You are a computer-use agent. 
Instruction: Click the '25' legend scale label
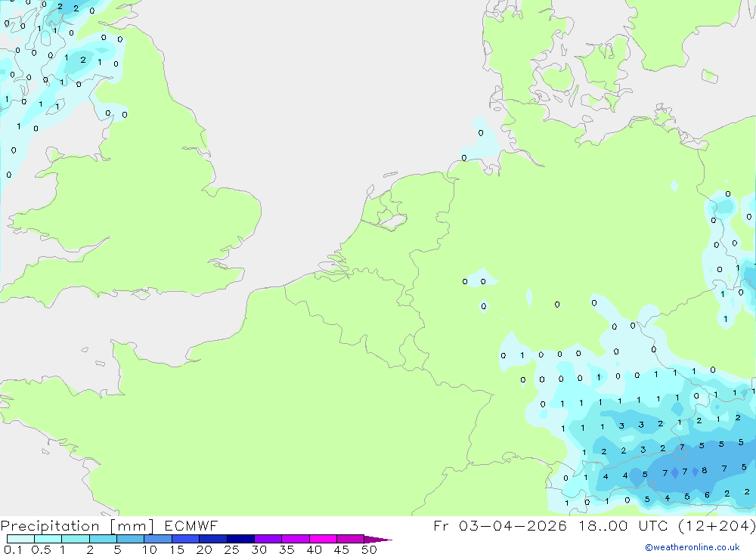(231, 549)
